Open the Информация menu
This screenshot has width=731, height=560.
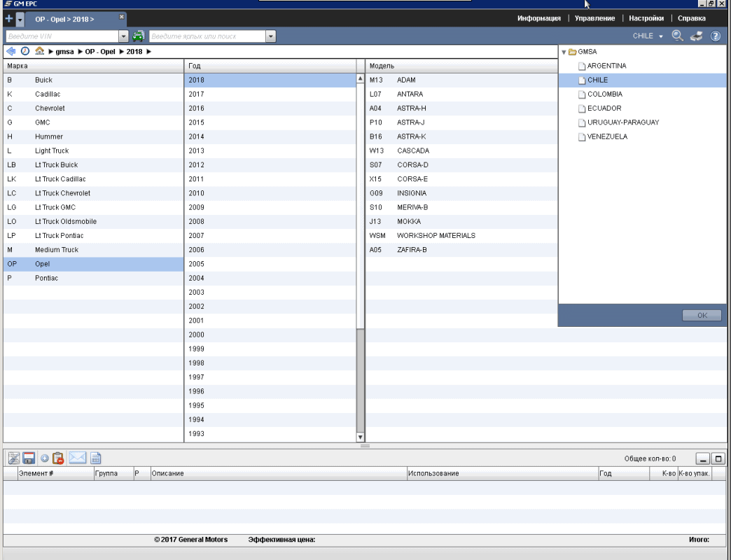click(x=538, y=18)
